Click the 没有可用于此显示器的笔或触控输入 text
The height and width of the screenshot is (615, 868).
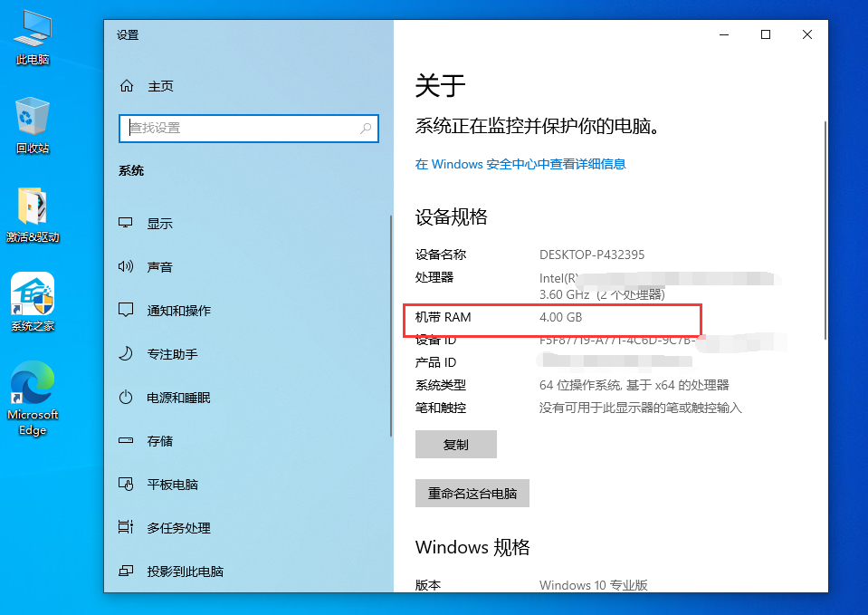641,408
